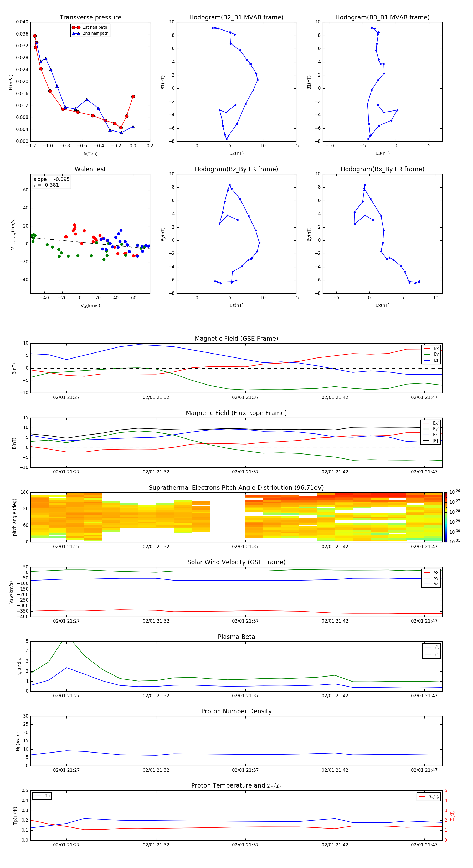Click "02/01 21:42" tick under GSE Magnetic Field panel

click(335, 398)
